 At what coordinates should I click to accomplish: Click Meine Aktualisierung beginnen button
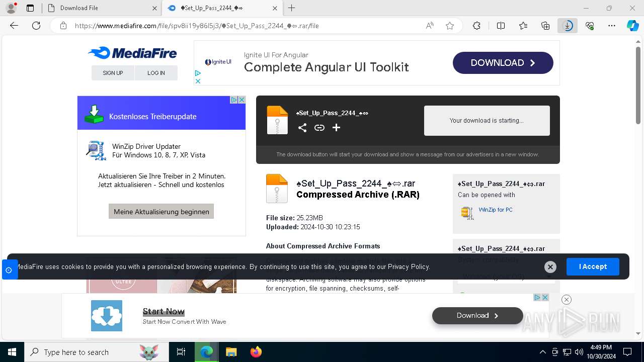click(161, 211)
